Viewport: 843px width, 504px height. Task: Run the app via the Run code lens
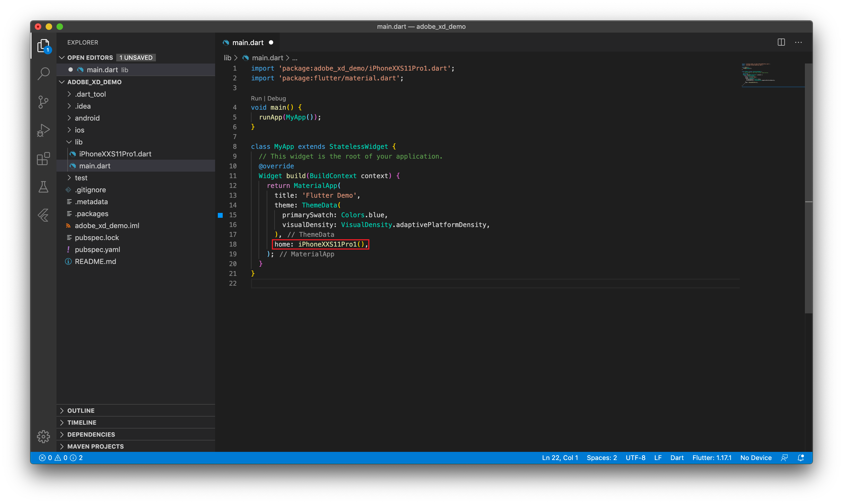point(256,98)
